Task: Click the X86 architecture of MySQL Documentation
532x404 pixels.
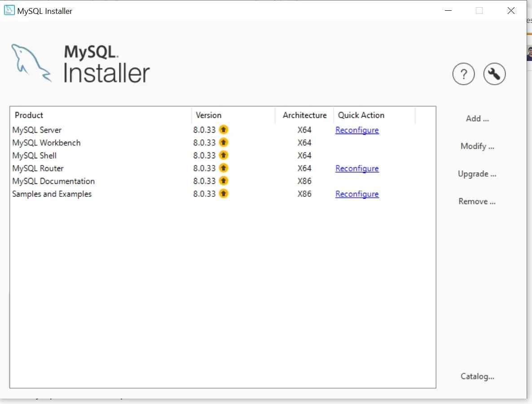Action: tap(304, 181)
